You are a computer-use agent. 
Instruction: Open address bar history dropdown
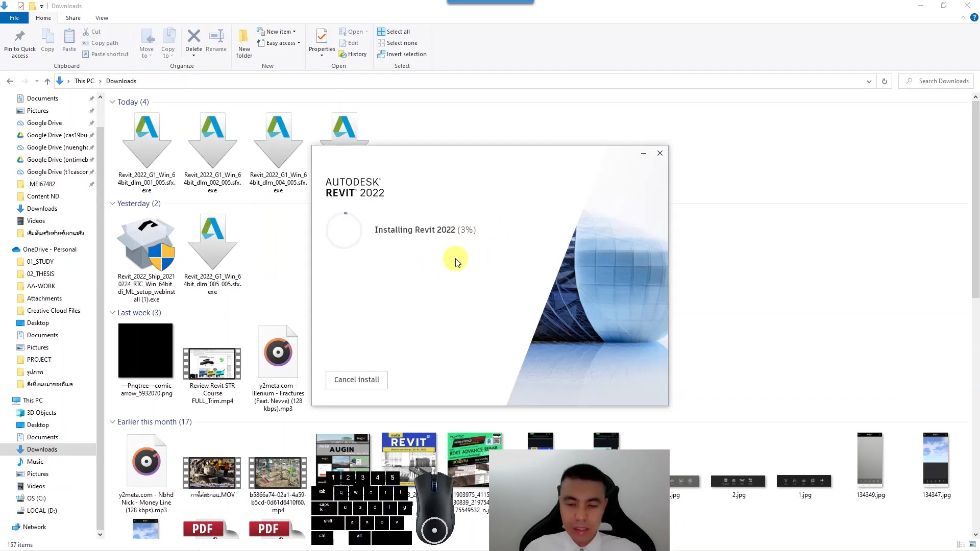click(869, 81)
